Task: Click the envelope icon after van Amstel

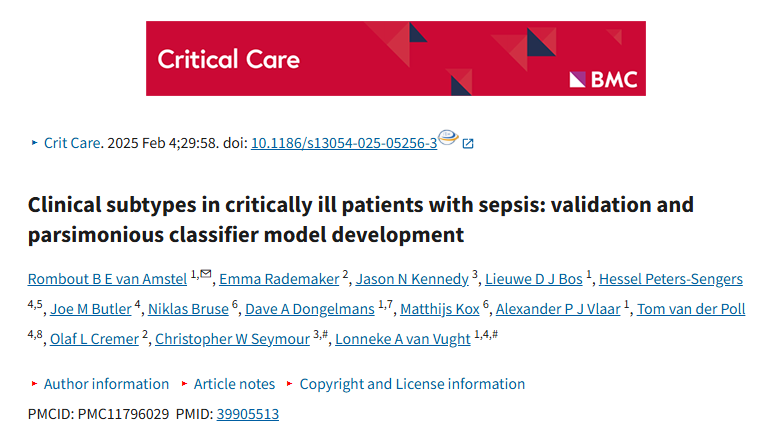Action: click(206, 274)
